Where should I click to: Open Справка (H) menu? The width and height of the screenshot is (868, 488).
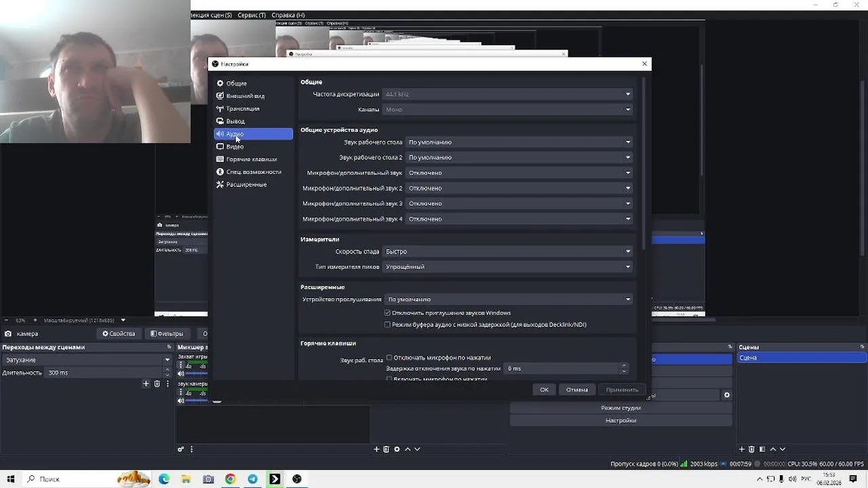tap(288, 15)
